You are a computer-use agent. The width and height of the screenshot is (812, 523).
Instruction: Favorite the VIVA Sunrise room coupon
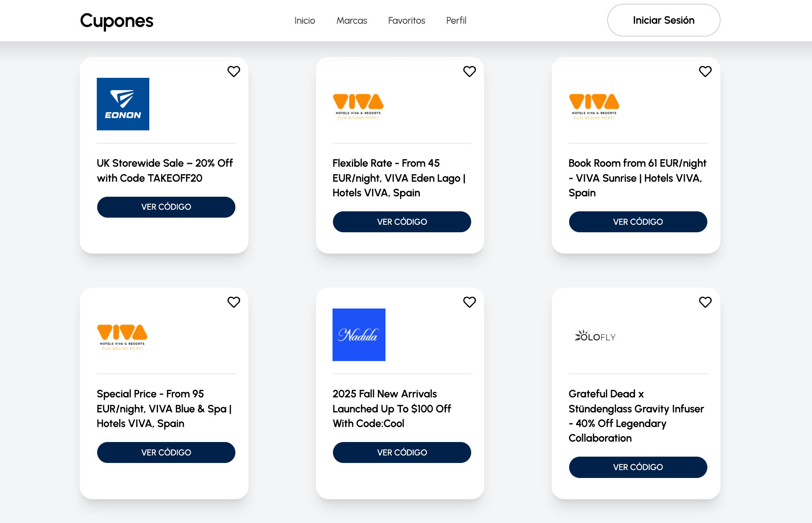pyautogui.click(x=705, y=71)
